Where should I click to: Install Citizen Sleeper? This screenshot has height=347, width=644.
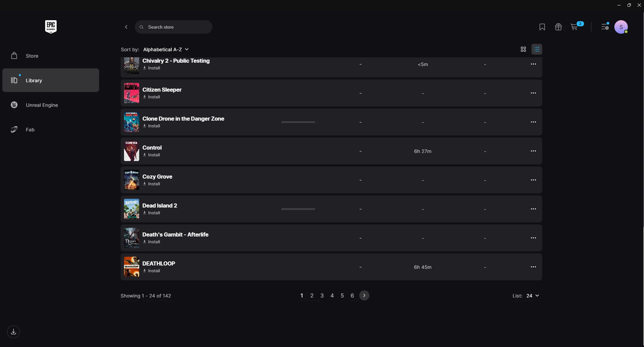[152, 97]
